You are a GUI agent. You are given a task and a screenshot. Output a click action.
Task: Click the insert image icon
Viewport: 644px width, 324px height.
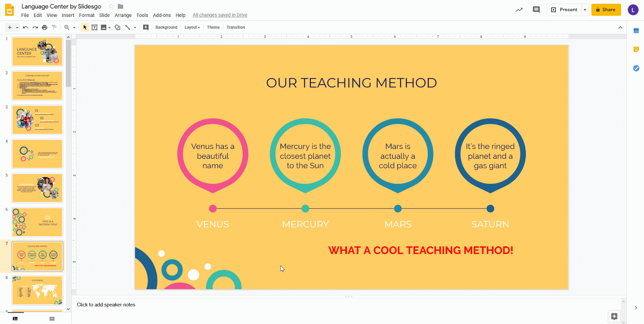click(103, 27)
